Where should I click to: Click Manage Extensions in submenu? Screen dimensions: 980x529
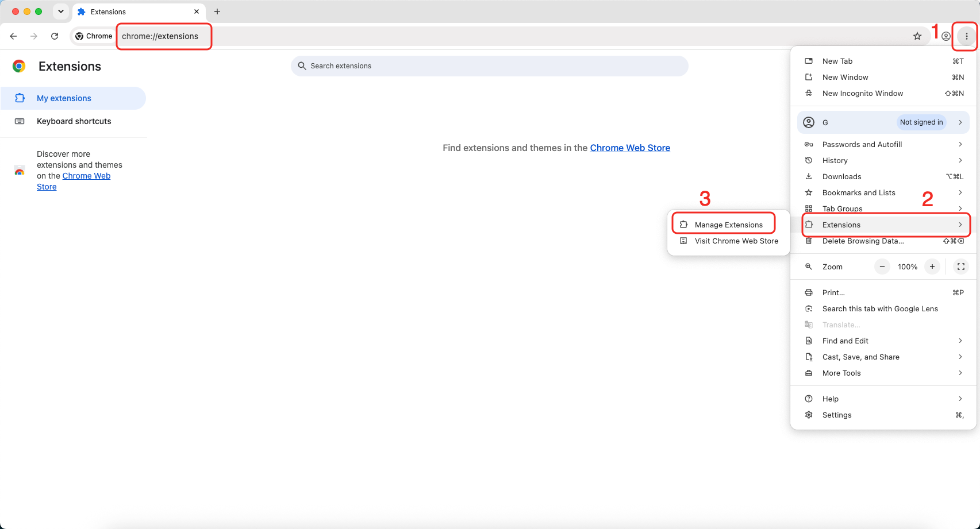(x=729, y=225)
